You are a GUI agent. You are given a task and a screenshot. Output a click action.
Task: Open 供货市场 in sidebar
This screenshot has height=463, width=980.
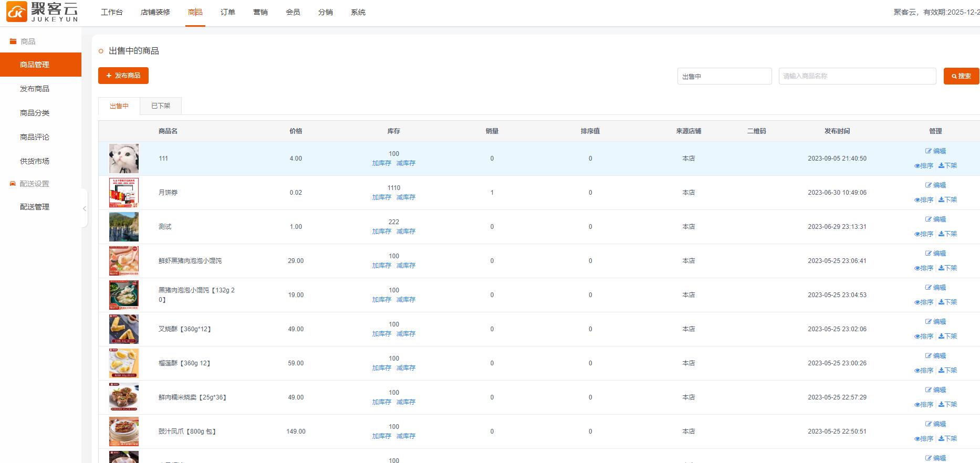tap(35, 161)
